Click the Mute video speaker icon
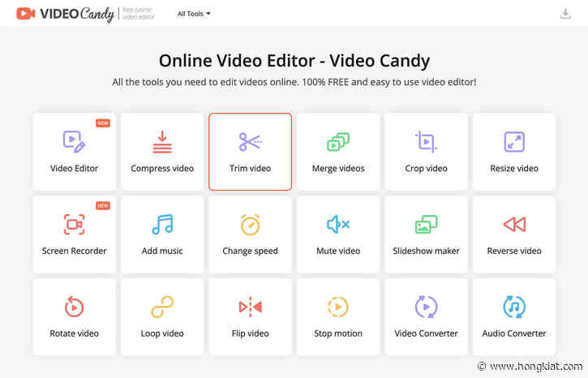 (x=338, y=224)
